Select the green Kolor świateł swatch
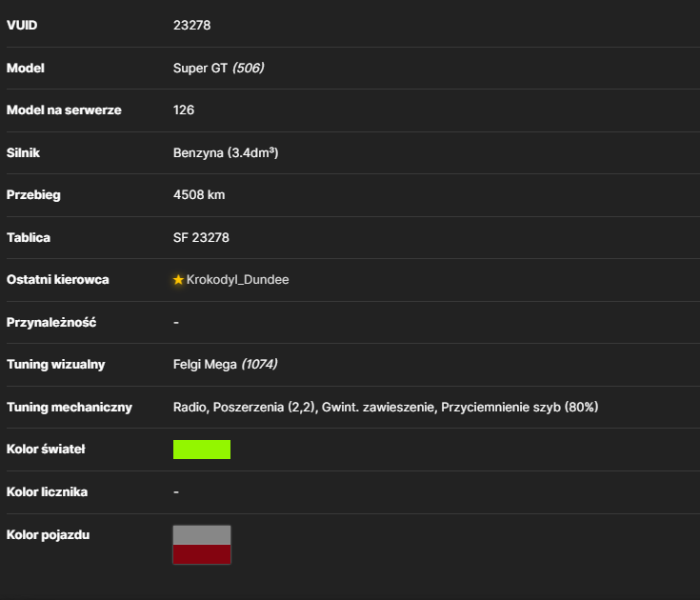Viewport: 700px width, 600px height. [x=202, y=450]
